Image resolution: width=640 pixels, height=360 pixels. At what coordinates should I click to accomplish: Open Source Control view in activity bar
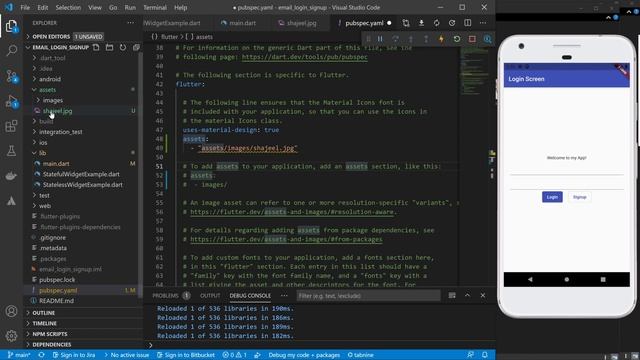(x=11, y=76)
